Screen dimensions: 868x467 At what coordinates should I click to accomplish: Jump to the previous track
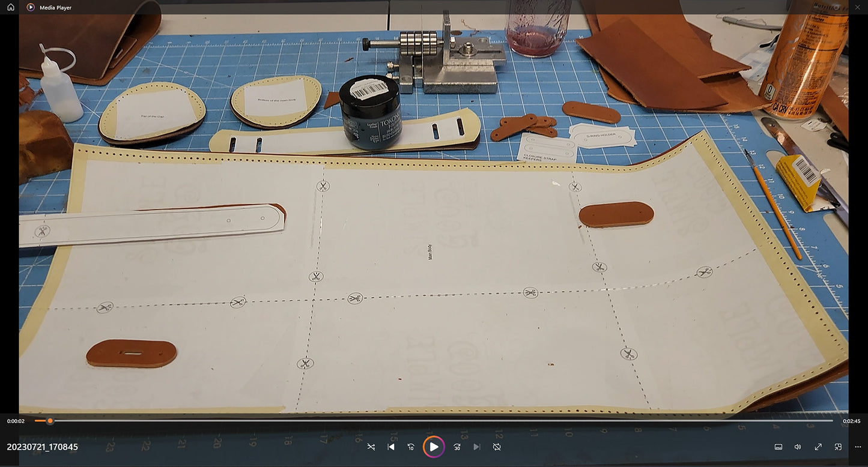[391, 447]
